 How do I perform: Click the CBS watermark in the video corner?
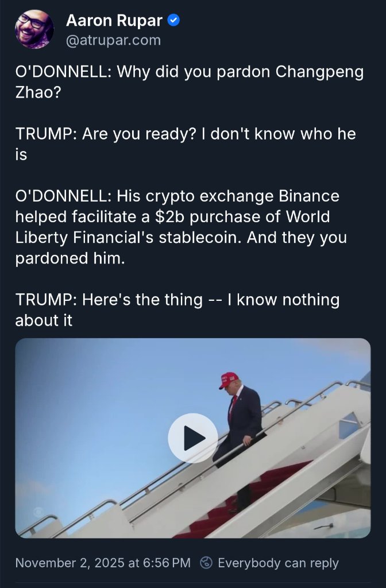pyautogui.click(x=37, y=512)
